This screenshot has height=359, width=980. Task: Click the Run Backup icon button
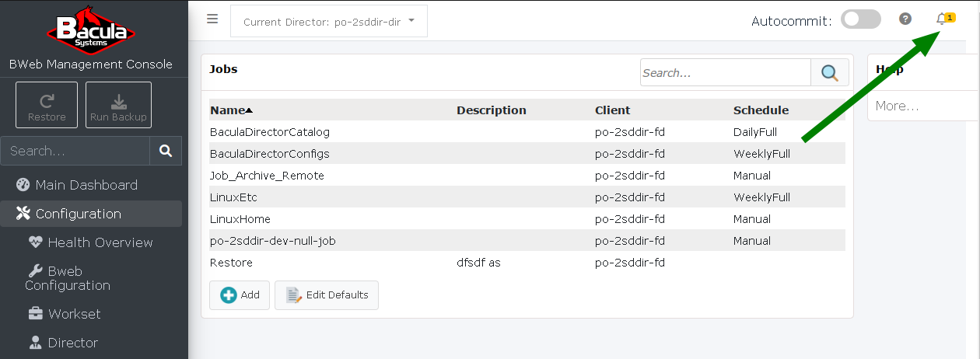point(118,105)
